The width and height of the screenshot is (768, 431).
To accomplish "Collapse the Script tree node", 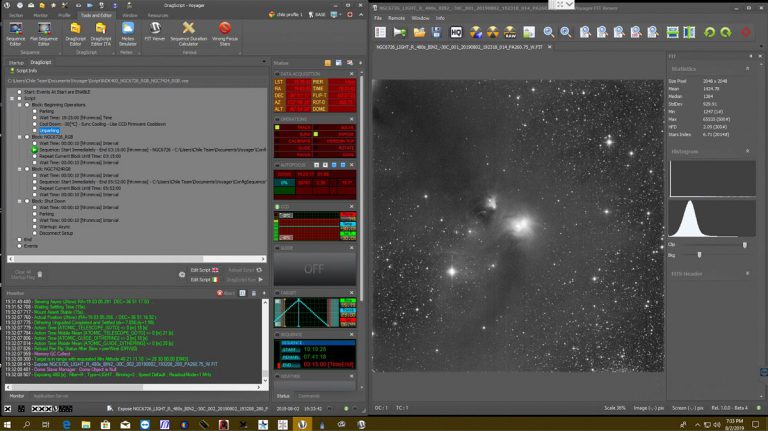I will [x=12, y=98].
